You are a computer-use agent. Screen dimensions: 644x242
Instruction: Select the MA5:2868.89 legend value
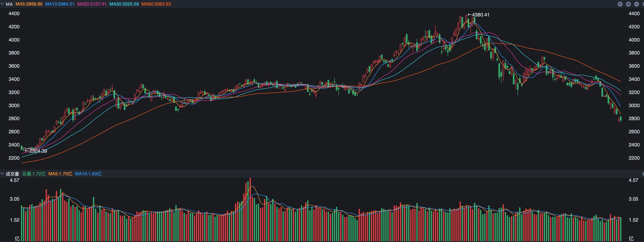pyautogui.click(x=29, y=4)
